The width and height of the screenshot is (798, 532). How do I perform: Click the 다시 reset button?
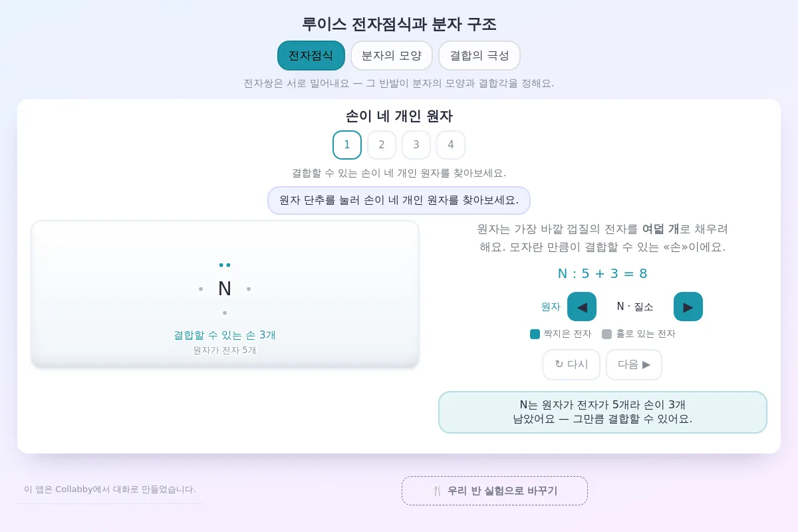point(571,364)
